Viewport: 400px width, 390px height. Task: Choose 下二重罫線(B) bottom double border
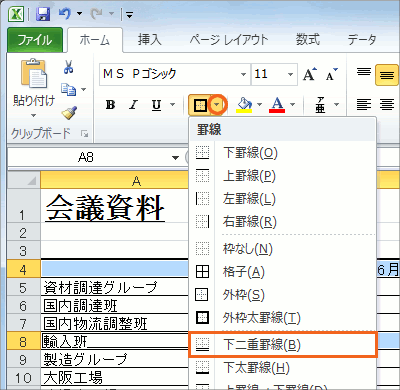click(283, 345)
